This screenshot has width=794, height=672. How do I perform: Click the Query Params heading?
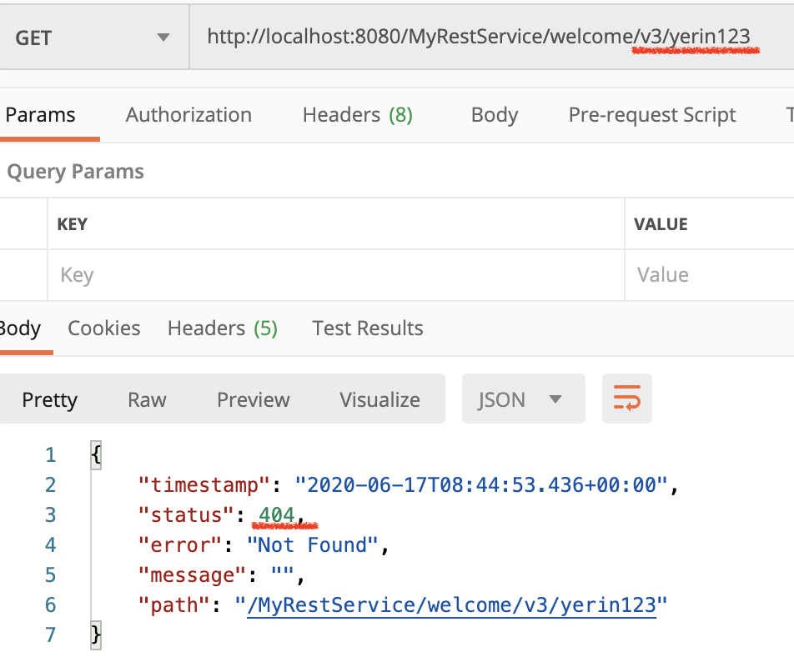[x=75, y=172]
